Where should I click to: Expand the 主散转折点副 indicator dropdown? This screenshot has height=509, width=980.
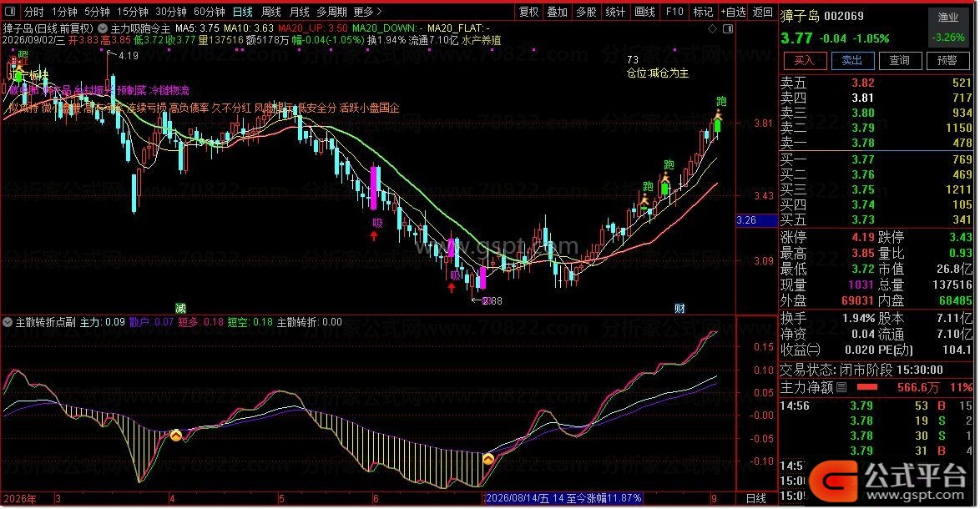point(8,322)
